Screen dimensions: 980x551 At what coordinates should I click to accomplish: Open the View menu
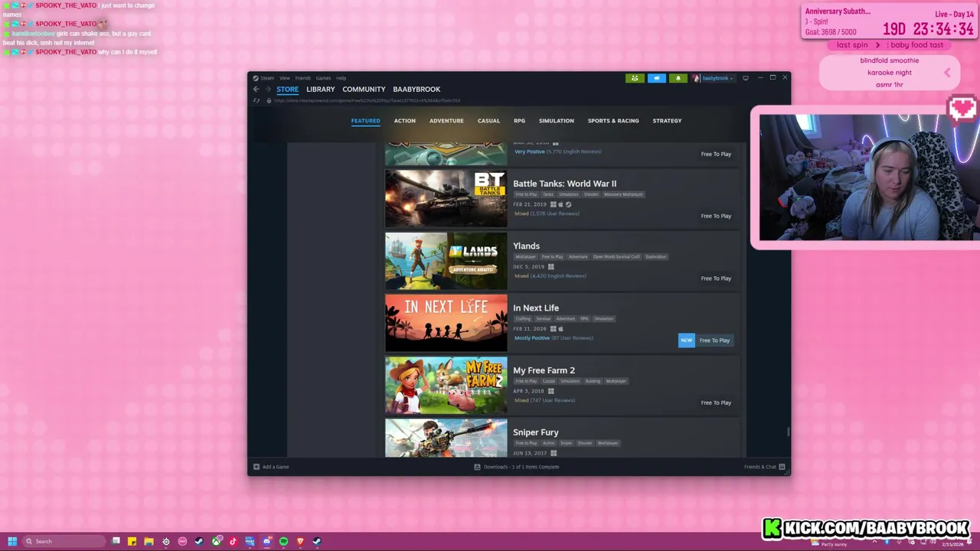284,78
